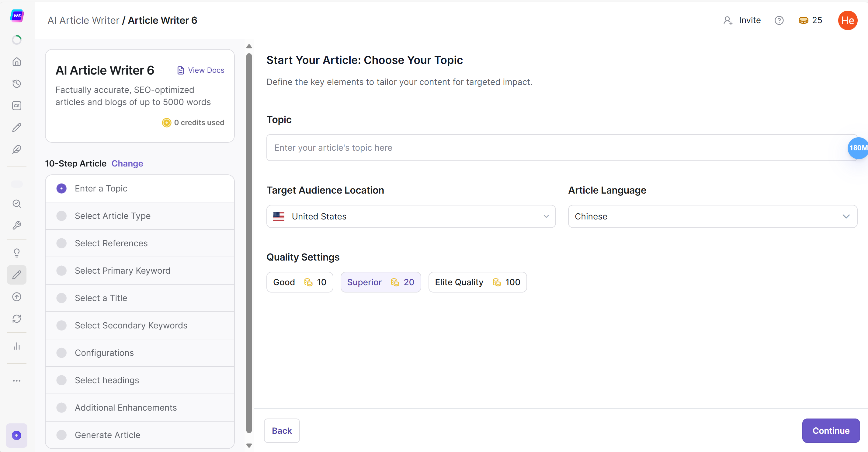Image resolution: width=868 pixels, height=452 pixels.
Task: Expand the Article Language dropdown
Action: [x=712, y=216]
